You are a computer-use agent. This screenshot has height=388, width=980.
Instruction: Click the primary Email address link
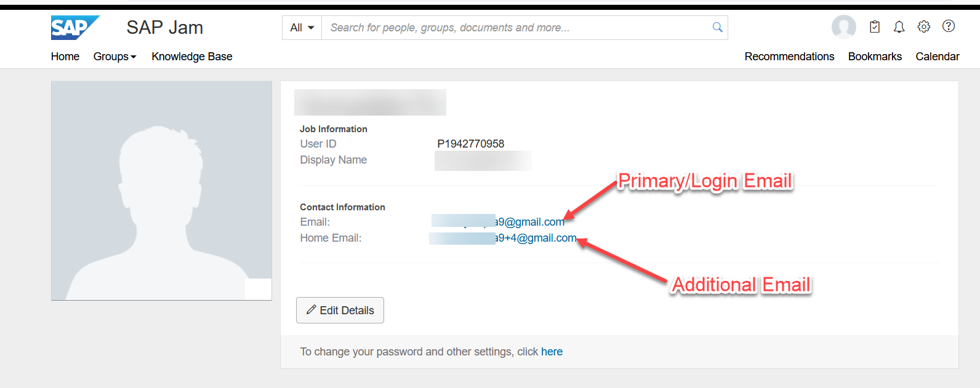(x=498, y=222)
